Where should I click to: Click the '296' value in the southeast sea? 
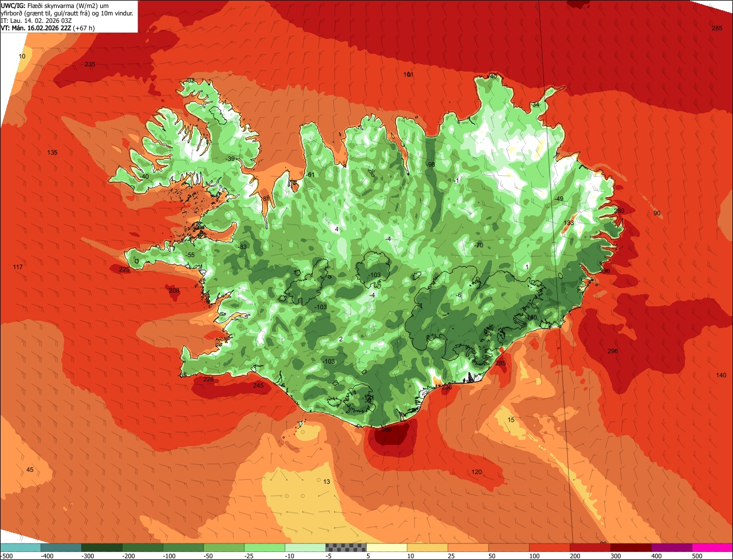click(x=613, y=351)
